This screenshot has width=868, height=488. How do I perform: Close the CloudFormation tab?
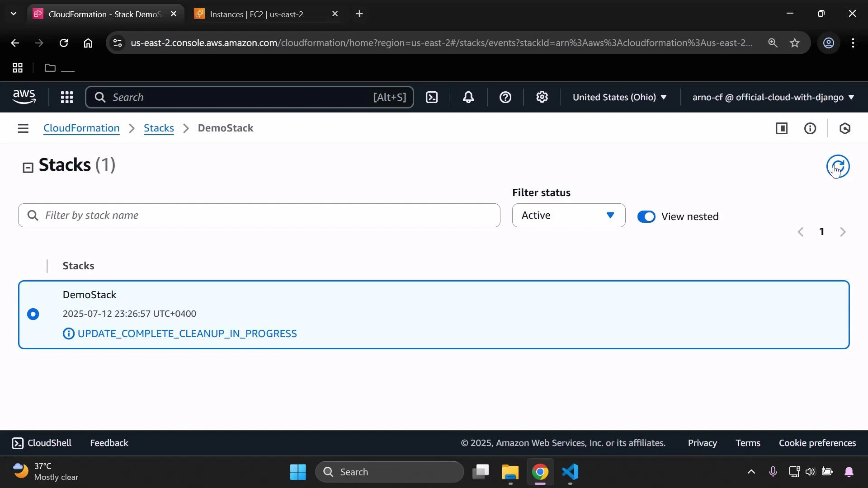click(174, 14)
